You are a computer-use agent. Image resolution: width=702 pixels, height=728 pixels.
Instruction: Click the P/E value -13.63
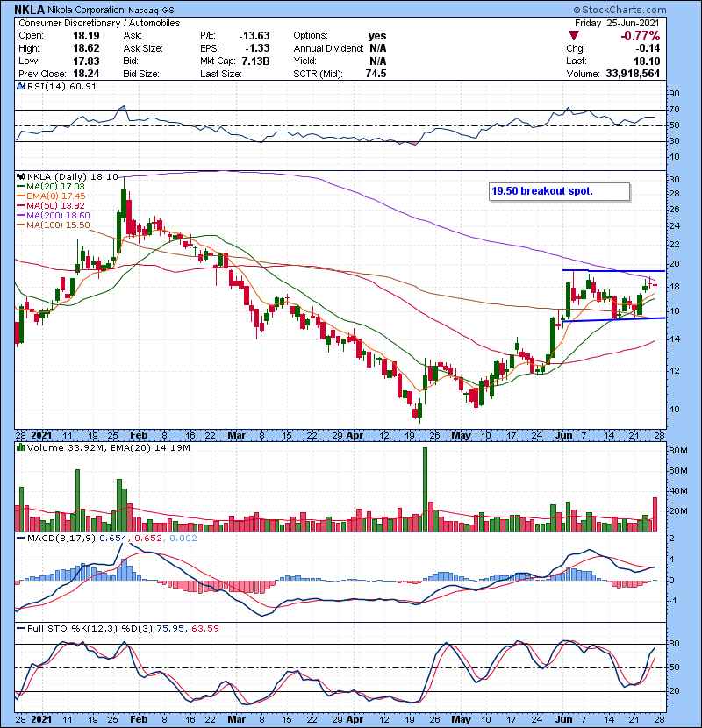(x=254, y=36)
